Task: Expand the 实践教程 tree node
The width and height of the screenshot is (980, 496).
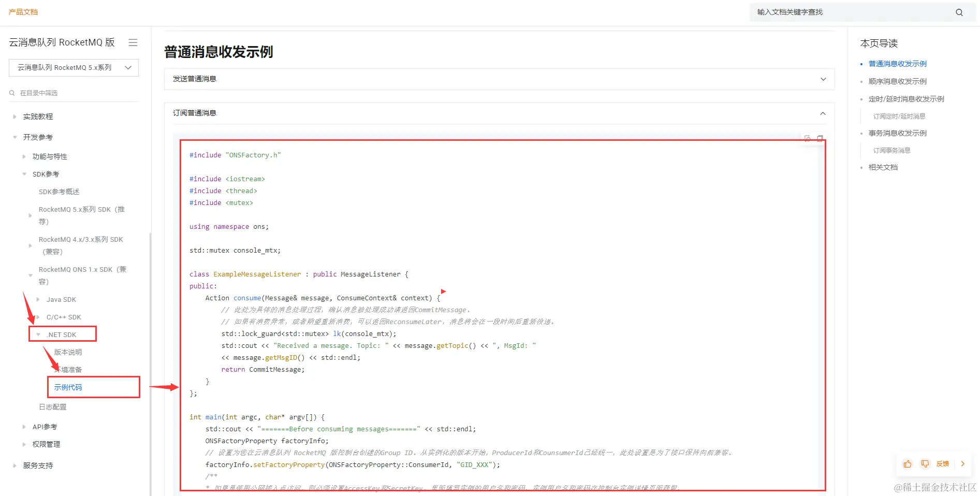Action: tap(14, 117)
